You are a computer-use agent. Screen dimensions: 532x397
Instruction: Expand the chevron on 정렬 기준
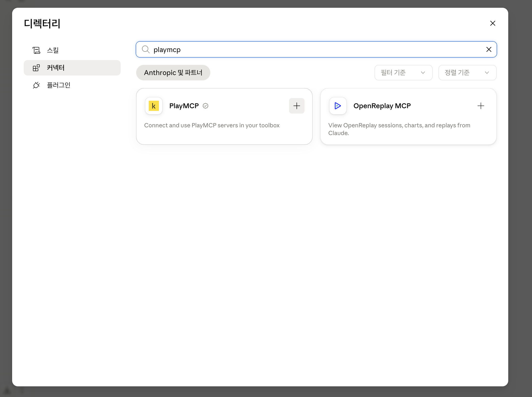click(x=487, y=73)
